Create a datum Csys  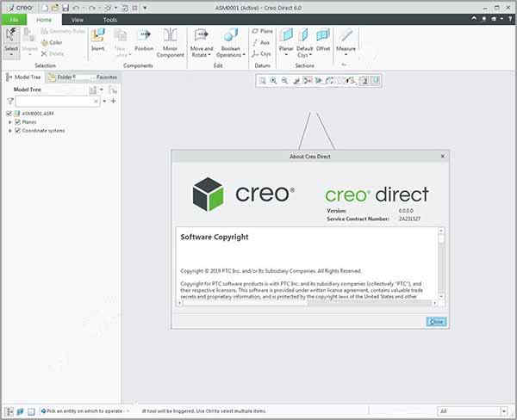click(x=261, y=53)
